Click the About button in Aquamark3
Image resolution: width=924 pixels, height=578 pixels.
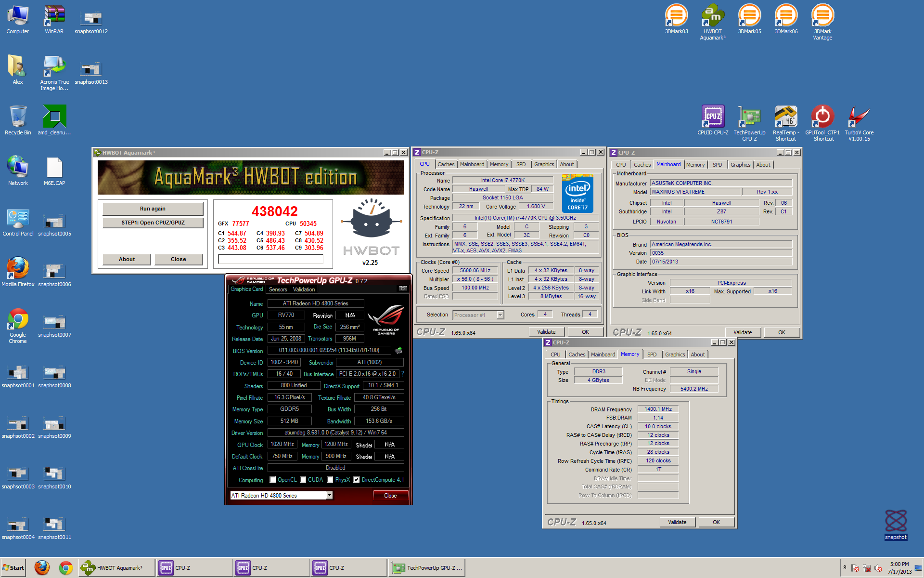tap(127, 259)
